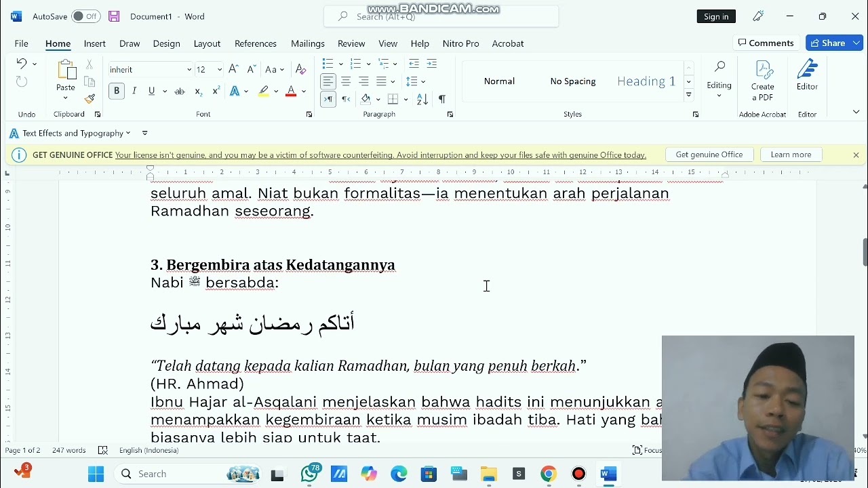Image resolution: width=868 pixels, height=488 pixels.
Task: Toggle Bold formatting
Action: point(117,91)
